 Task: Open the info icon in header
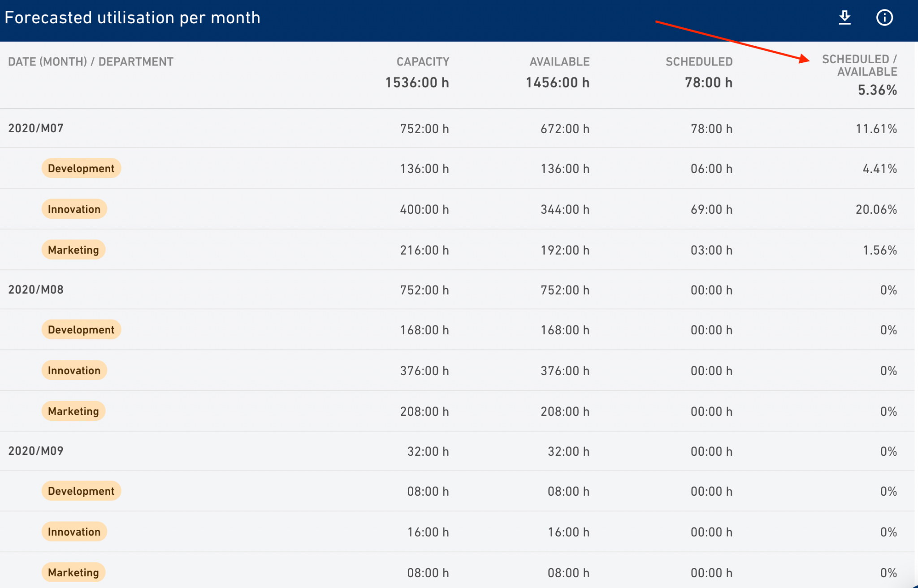(x=884, y=17)
